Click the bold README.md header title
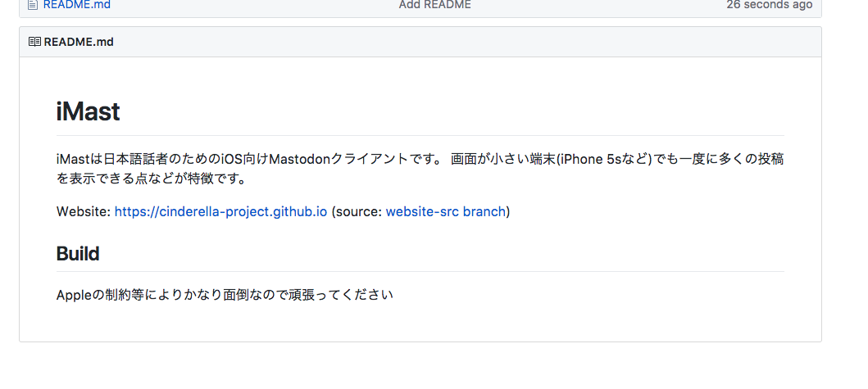Viewport: 868px width, 389px height. pos(79,42)
